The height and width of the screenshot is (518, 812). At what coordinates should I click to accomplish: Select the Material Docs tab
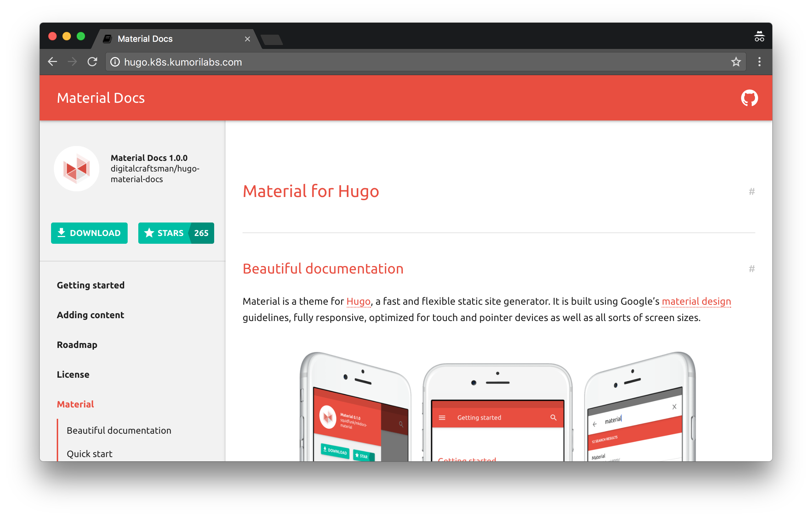tap(177, 39)
